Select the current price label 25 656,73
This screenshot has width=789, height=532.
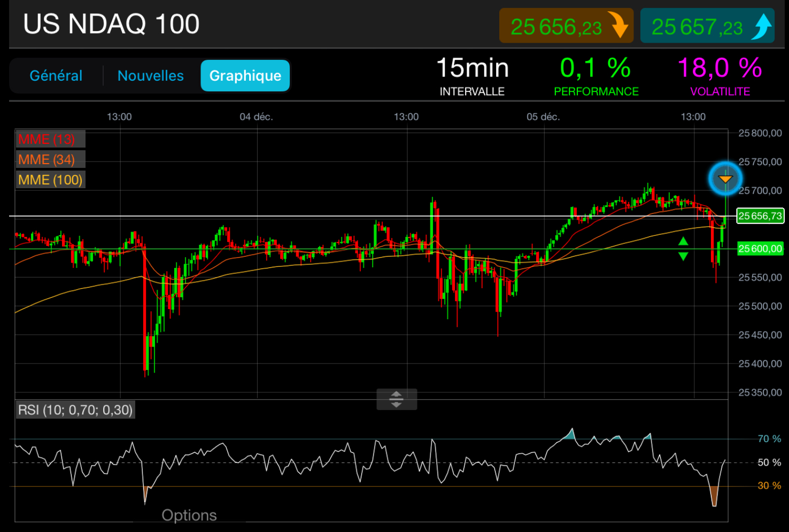[760, 216]
